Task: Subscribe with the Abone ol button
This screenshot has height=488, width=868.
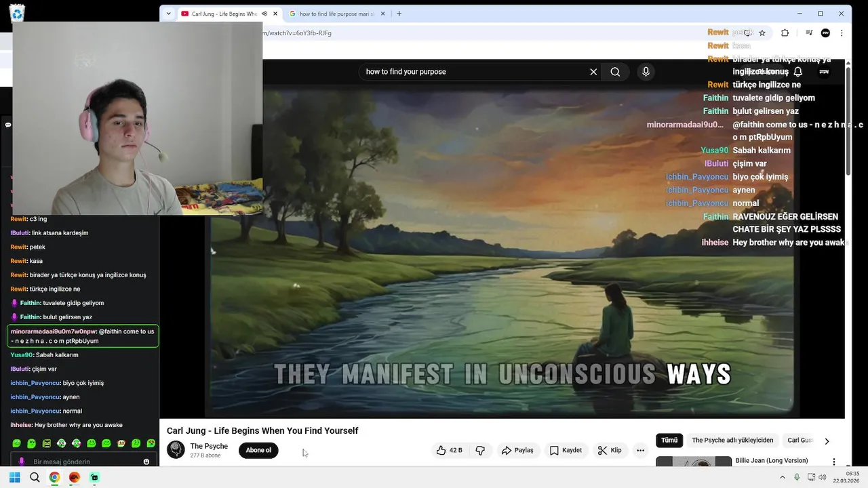Action: 258,450
